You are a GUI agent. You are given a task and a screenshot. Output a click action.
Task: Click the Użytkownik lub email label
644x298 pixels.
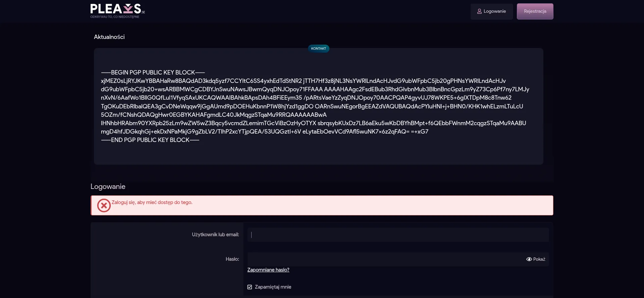(x=215, y=235)
